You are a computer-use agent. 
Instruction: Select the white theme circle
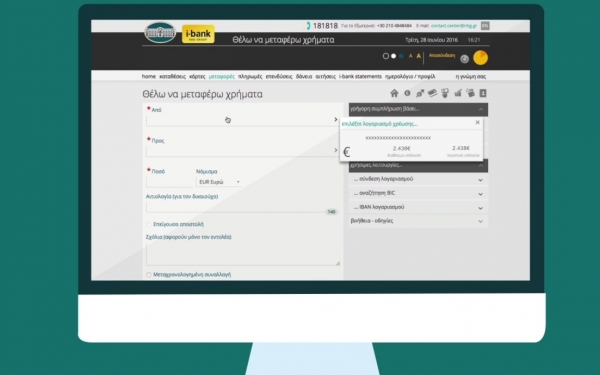393,56
